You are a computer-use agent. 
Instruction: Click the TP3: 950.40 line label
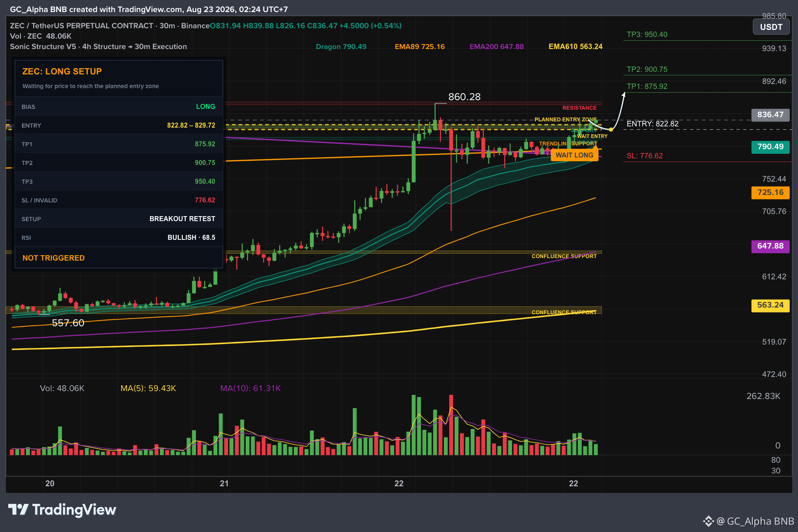(x=647, y=34)
